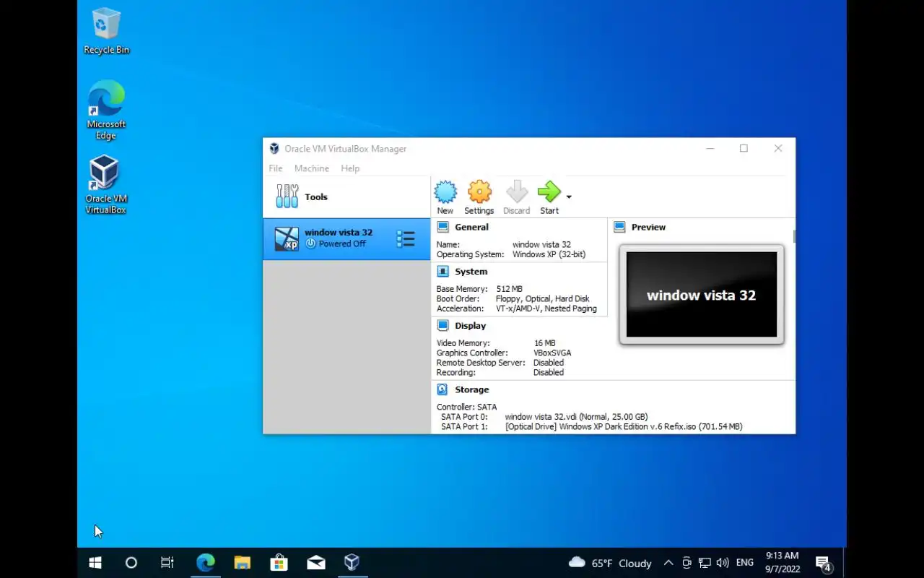Click the General section icon
924x578 pixels.
443,227
